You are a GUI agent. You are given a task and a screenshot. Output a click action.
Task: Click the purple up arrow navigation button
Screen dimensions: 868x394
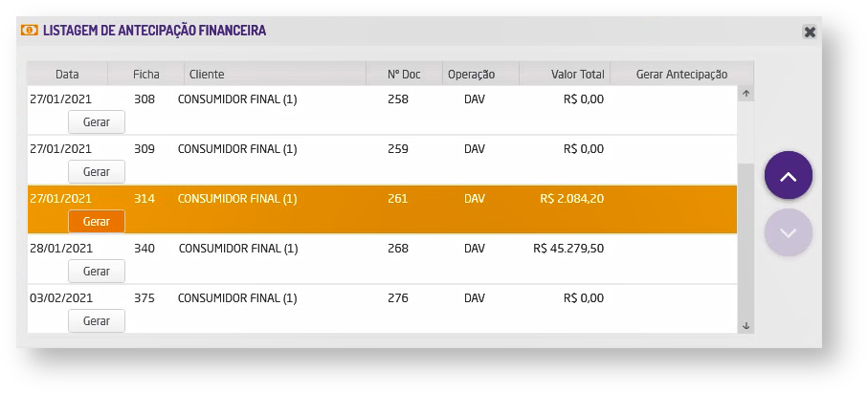[789, 176]
